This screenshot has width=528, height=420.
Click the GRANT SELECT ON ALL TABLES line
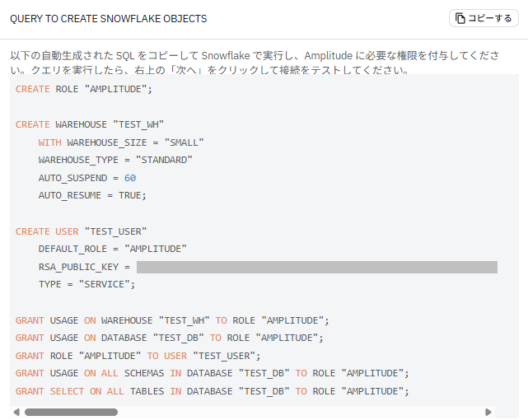click(x=212, y=391)
